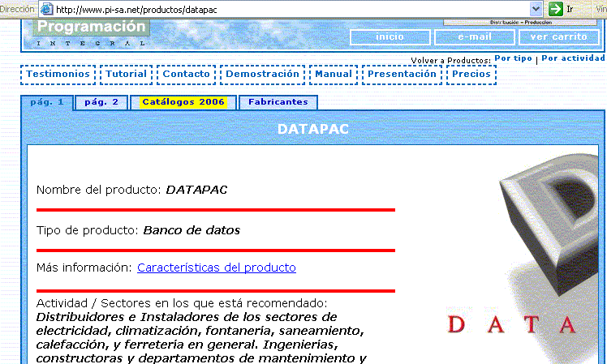Image resolution: width=607 pixels, height=364 pixels.
Task: Open the Contacto section
Action: click(x=186, y=75)
